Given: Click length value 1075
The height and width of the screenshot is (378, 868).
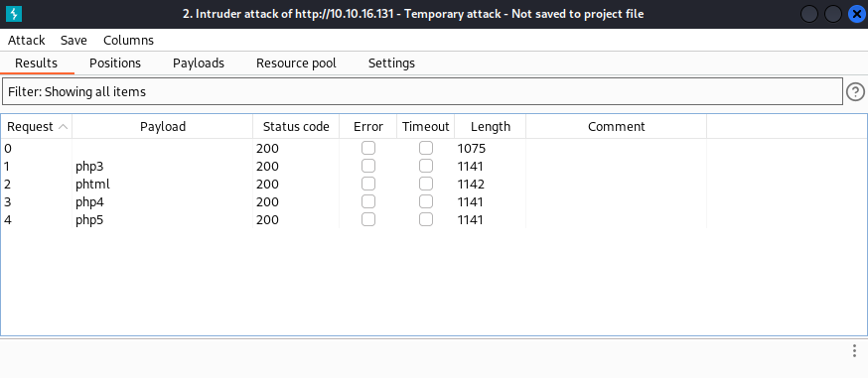Looking at the screenshot, I should (471, 148).
